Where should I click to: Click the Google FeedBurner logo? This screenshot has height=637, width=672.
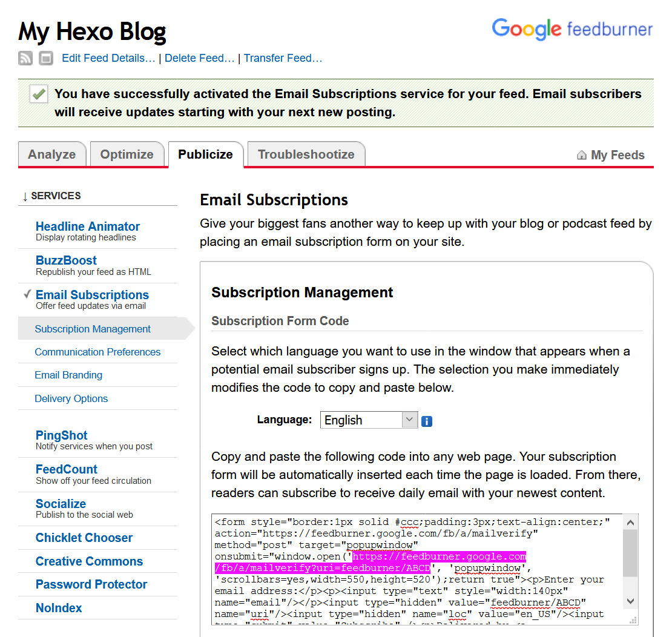[x=572, y=29]
